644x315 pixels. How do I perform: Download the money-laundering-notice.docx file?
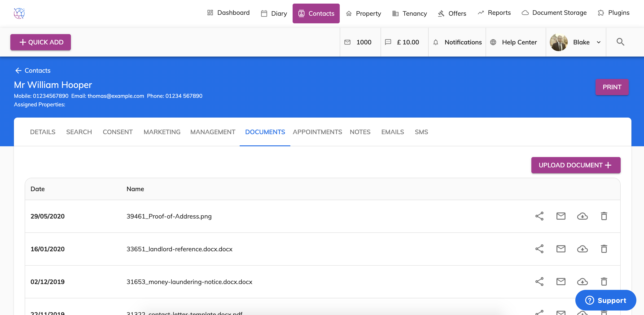pos(582,282)
